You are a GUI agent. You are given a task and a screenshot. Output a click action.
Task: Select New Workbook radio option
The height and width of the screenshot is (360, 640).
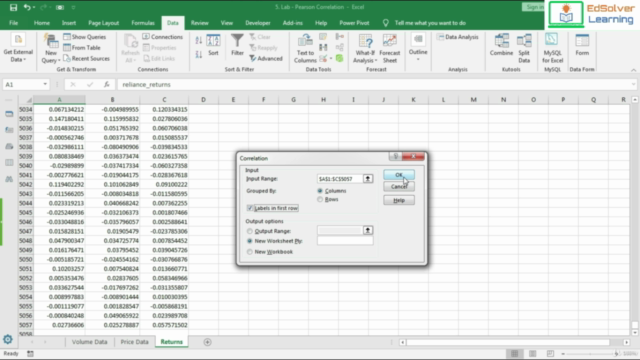(x=250, y=252)
